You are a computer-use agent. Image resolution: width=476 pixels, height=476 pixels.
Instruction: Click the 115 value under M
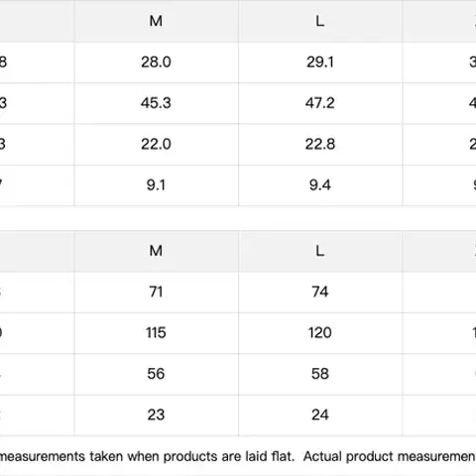coord(156,333)
